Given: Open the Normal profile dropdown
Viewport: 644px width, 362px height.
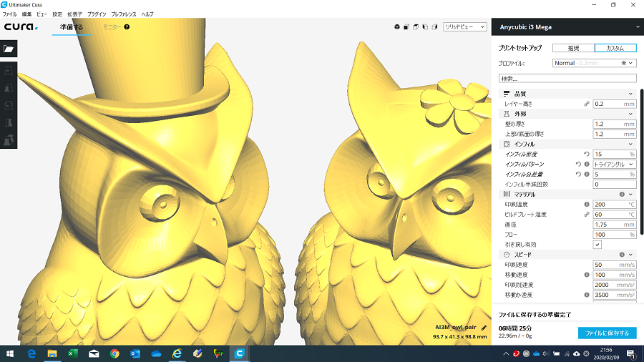Looking at the screenshot, I should pos(595,63).
